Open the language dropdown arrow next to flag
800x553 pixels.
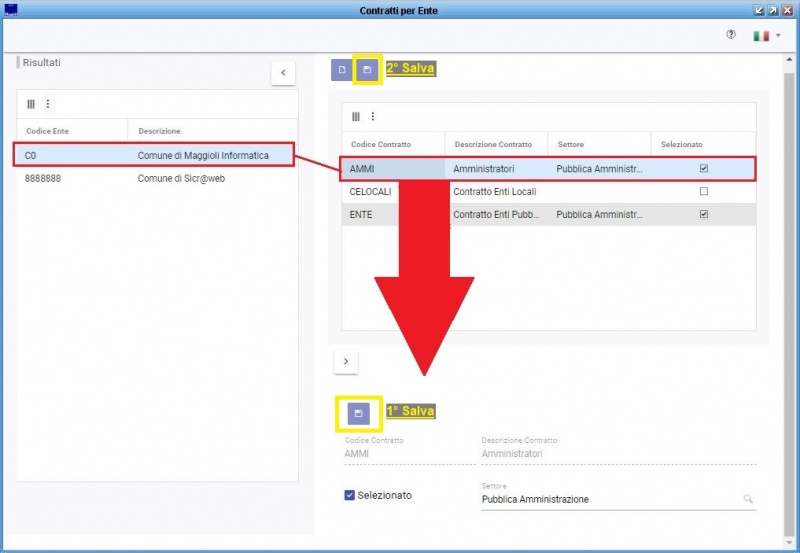coord(778,36)
